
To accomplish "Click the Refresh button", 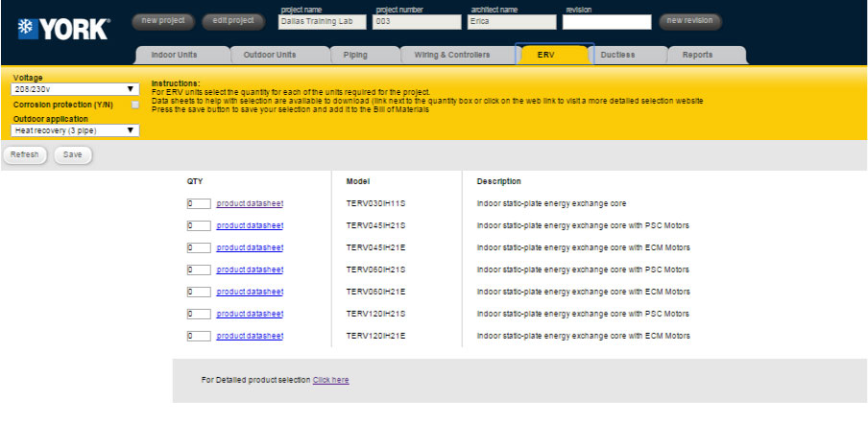I will [25, 154].
